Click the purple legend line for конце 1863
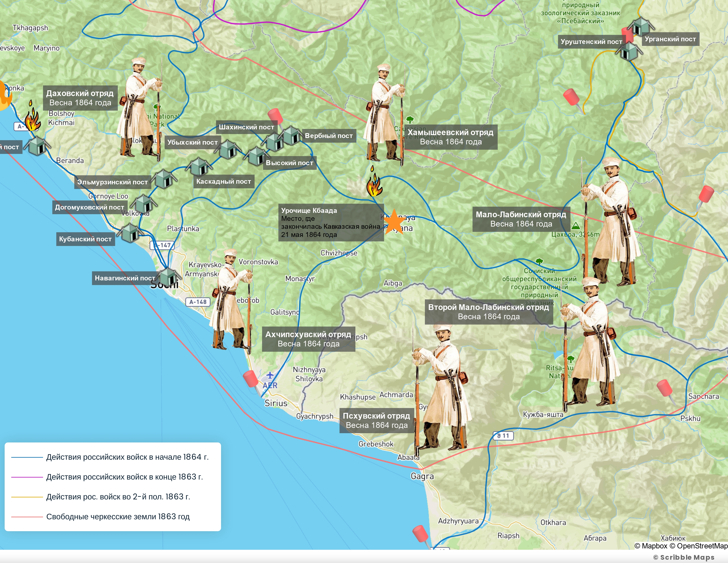 27,477
